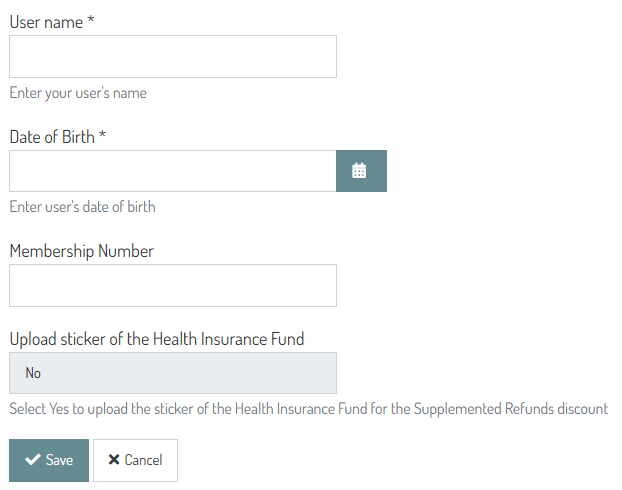
Task: Click the required asterisk beside Date of Birth
Action: [102, 137]
